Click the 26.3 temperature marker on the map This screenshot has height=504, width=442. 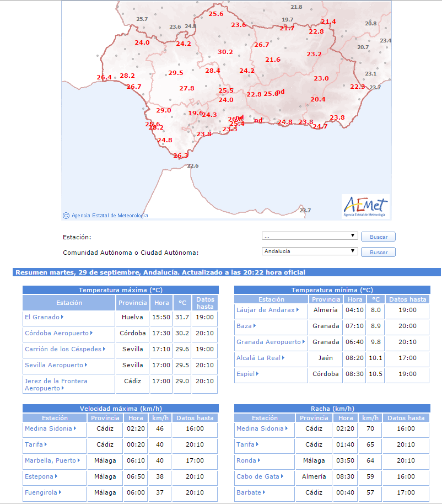click(x=181, y=156)
